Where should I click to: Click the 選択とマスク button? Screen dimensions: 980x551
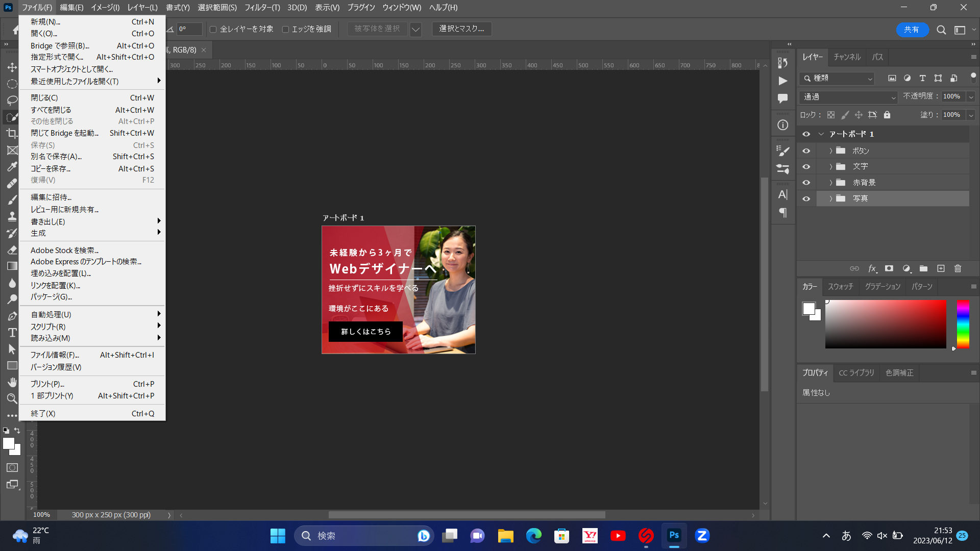pyautogui.click(x=461, y=29)
